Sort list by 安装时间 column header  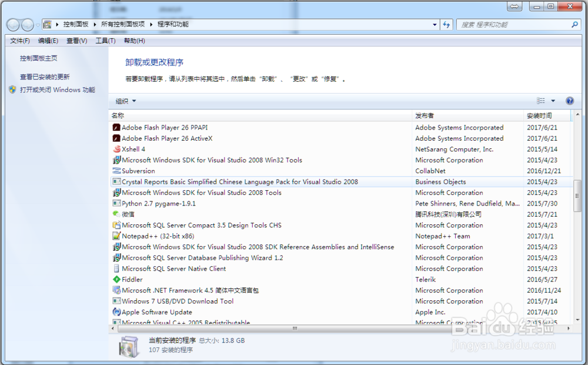pyautogui.click(x=547, y=115)
